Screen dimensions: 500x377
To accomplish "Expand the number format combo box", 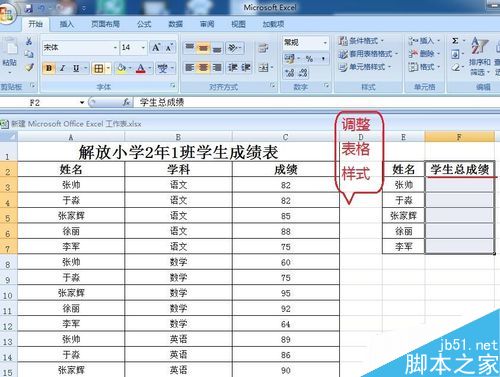I will [325, 43].
